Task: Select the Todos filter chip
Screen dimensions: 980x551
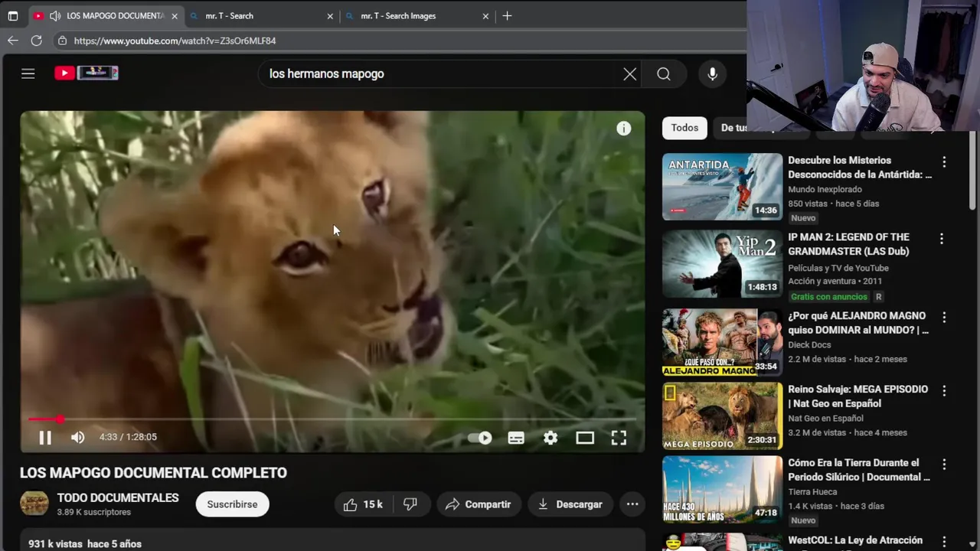Action: pyautogui.click(x=684, y=128)
